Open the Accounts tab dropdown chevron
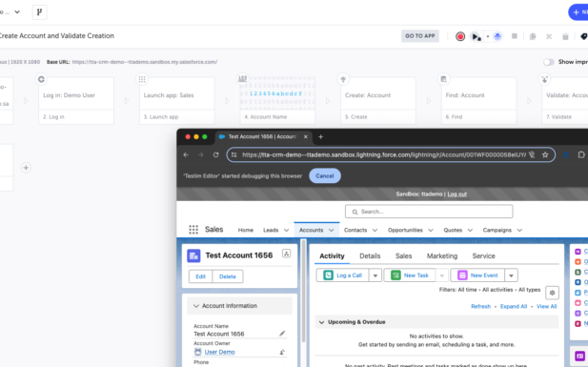Screen dimensions: 588x367 (x=331, y=230)
